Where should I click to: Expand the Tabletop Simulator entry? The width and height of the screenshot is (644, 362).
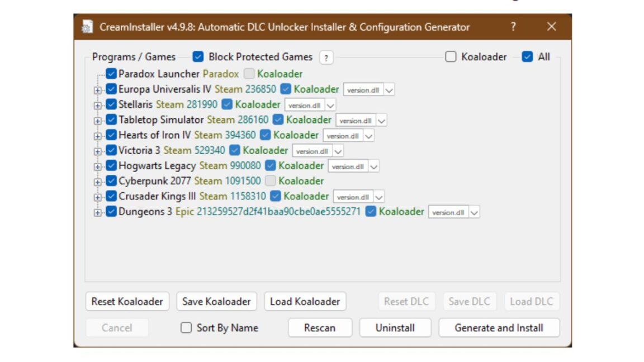(98, 120)
